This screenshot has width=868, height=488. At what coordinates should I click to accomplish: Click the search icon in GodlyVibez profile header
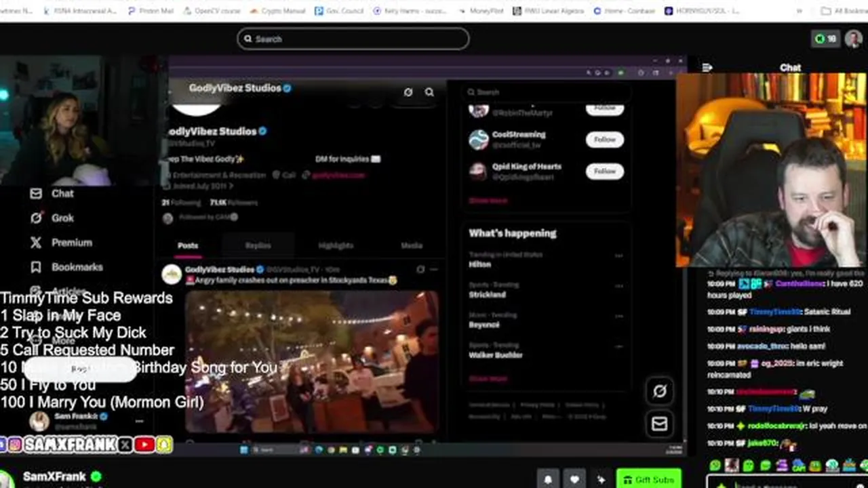[429, 92]
